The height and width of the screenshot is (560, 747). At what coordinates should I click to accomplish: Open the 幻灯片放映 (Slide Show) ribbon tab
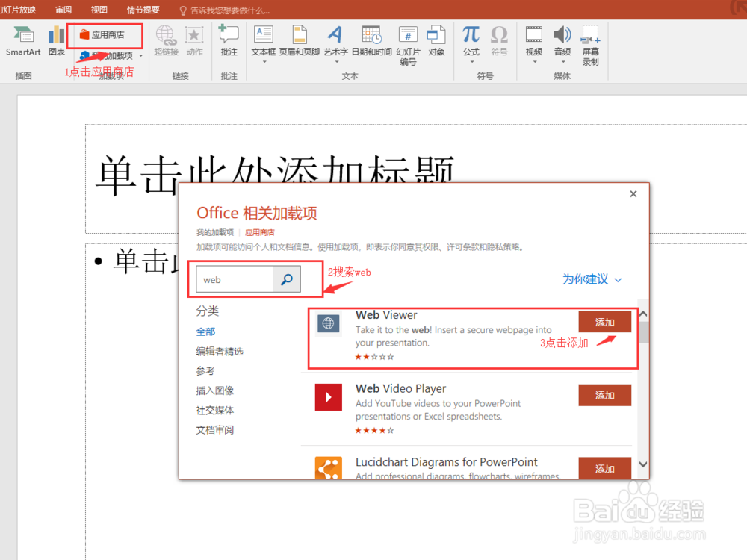click(x=18, y=10)
